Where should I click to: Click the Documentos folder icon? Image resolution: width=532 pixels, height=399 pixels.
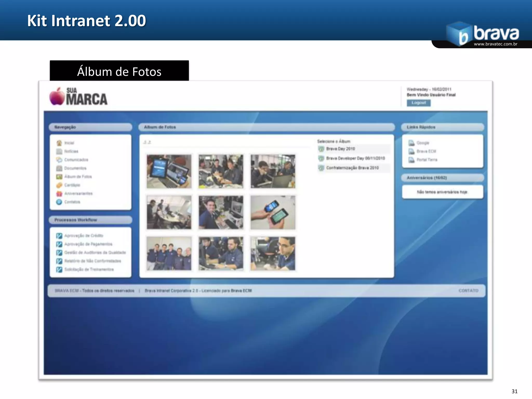coord(59,168)
